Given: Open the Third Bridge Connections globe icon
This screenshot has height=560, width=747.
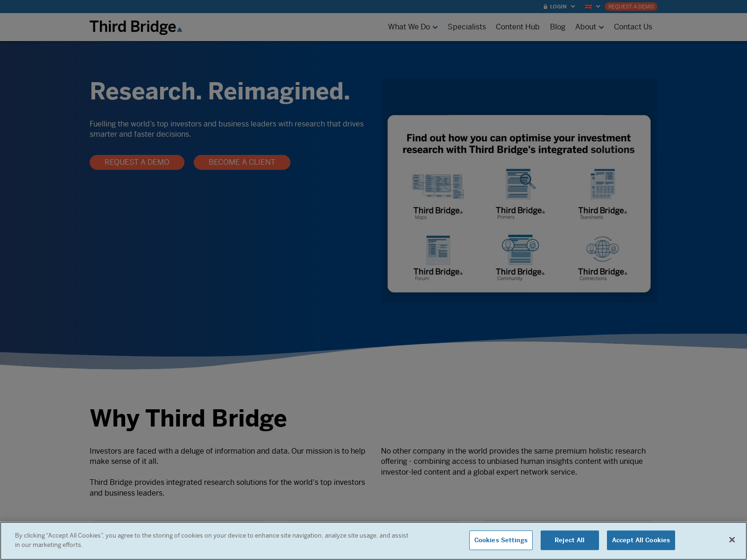Looking at the screenshot, I should coord(603,249).
